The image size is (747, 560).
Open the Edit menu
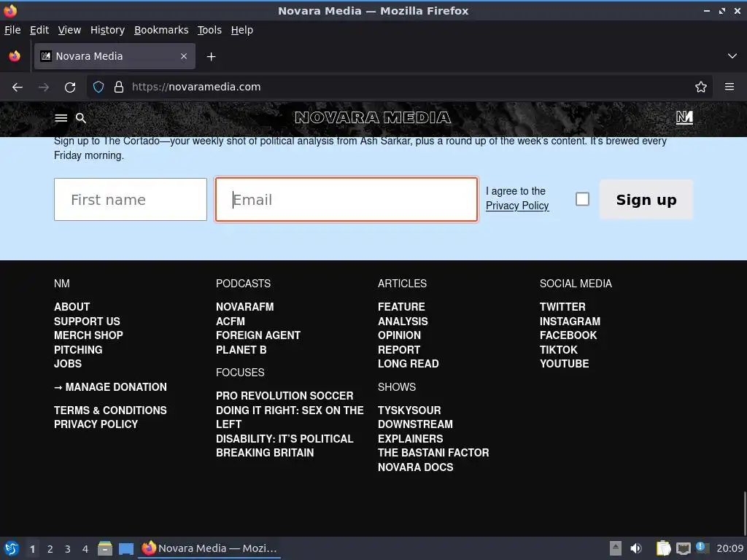click(x=39, y=30)
